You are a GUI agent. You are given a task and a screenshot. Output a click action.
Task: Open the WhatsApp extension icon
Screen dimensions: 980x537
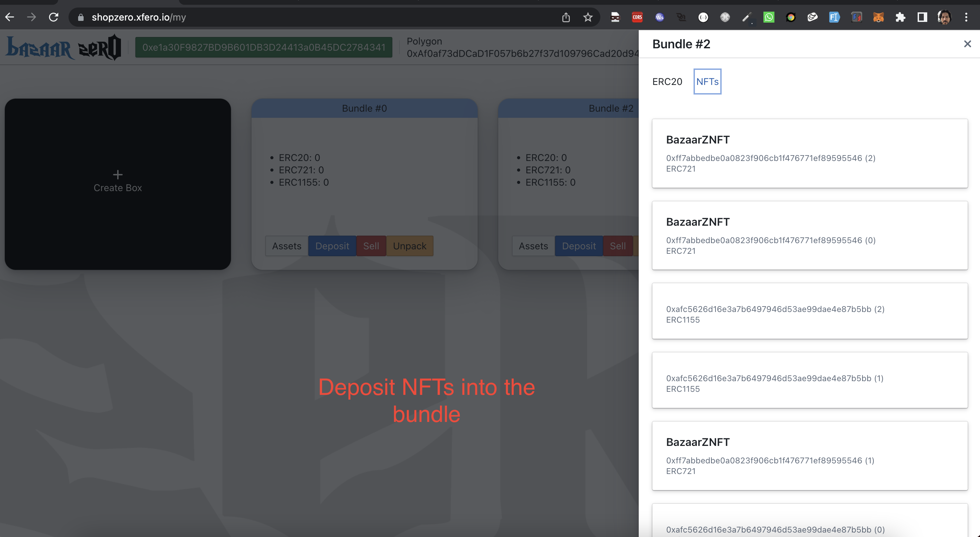769,17
